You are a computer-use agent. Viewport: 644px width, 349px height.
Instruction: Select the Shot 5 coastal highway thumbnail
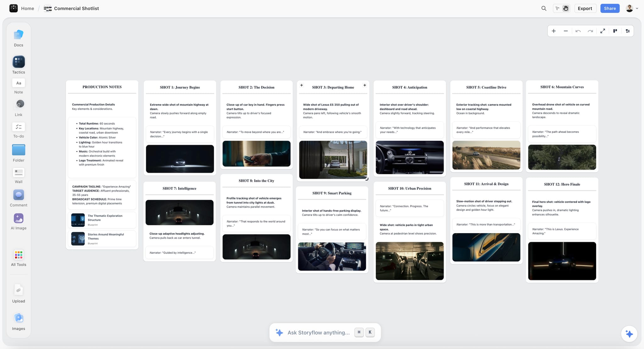[x=486, y=155]
